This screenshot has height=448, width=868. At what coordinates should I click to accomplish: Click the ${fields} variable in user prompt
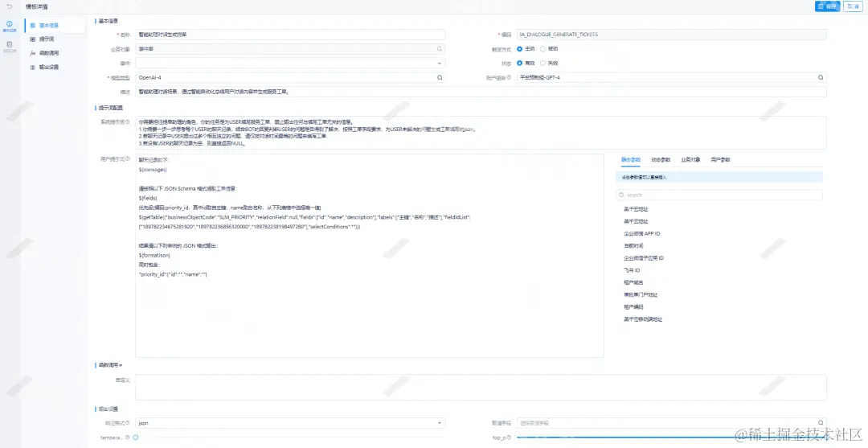(148, 198)
